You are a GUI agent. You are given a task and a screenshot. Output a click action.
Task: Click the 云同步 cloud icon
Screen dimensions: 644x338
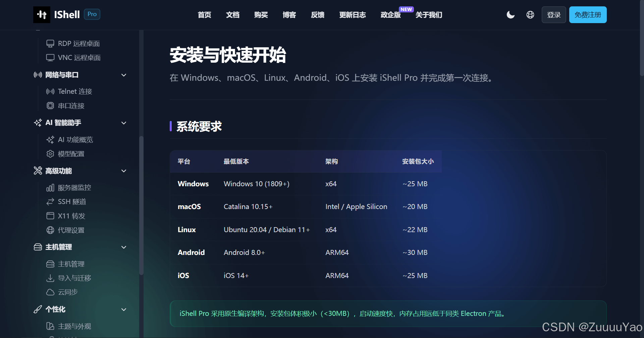[50, 292]
